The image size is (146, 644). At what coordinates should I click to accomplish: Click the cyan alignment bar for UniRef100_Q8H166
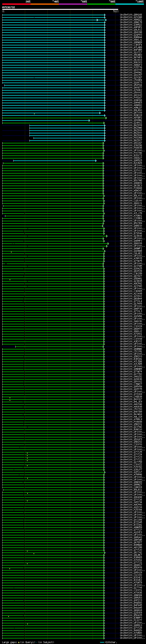tap(54, 15)
